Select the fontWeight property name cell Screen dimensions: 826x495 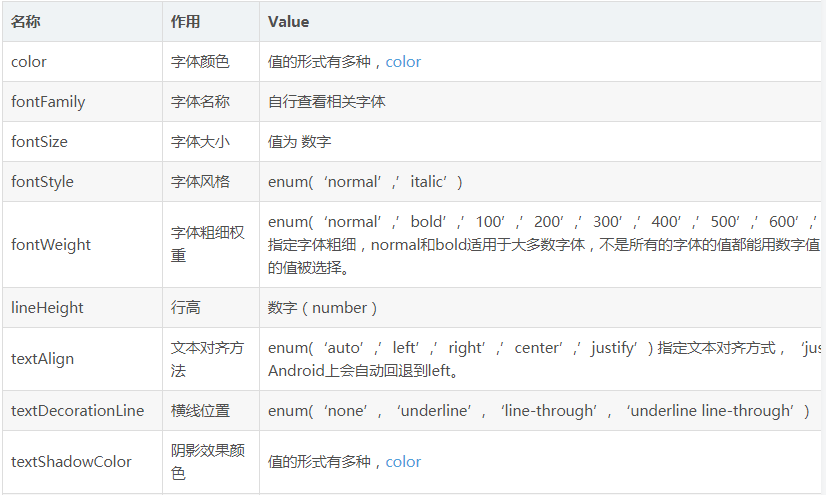pyautogui.click(x=82, y=245)
